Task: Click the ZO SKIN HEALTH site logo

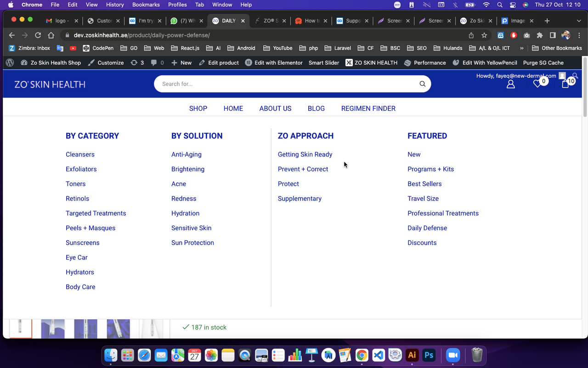Action: (x=50, y=84)
